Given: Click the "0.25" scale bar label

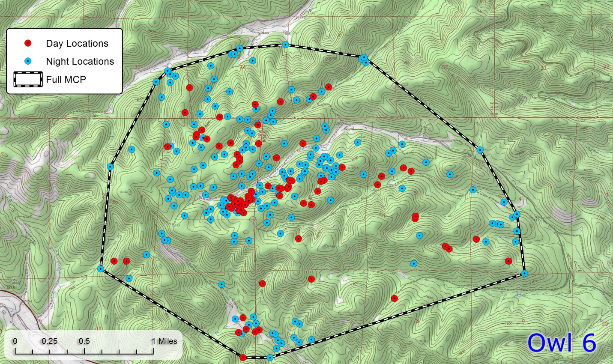Looking at the screenshot, I should (x=50, y=341).
